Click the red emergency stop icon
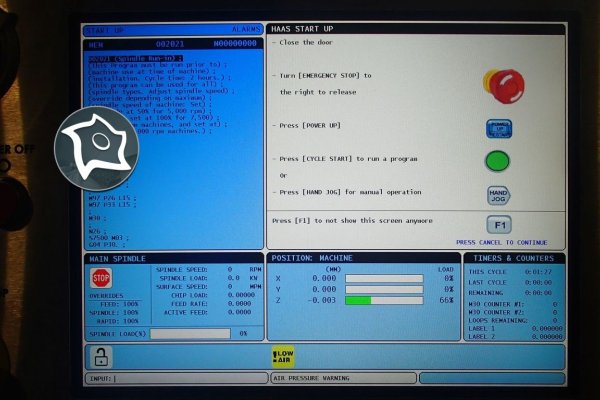This screenshot has width=600, height=400. (504, 86)
